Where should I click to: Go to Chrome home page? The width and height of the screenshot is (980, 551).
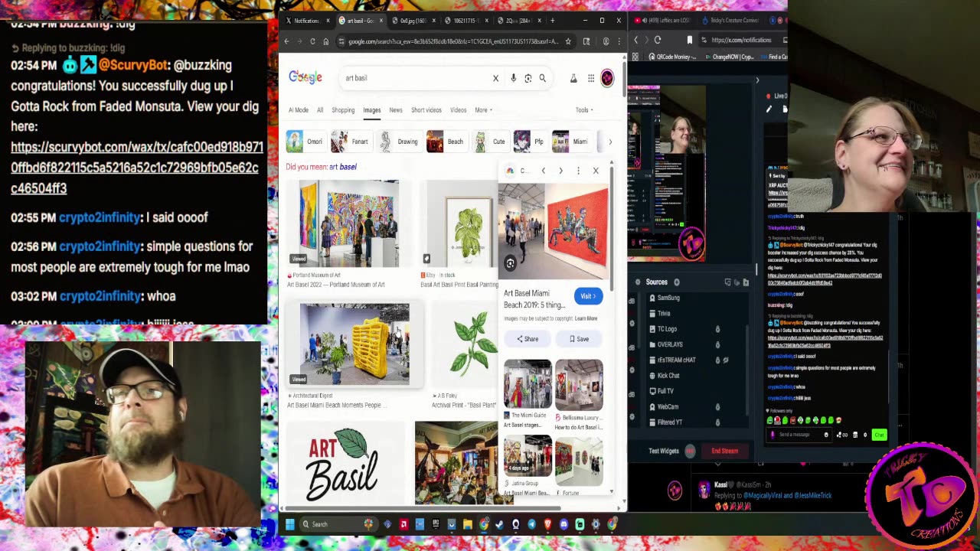pyautogui.click(x=325, y=41)
